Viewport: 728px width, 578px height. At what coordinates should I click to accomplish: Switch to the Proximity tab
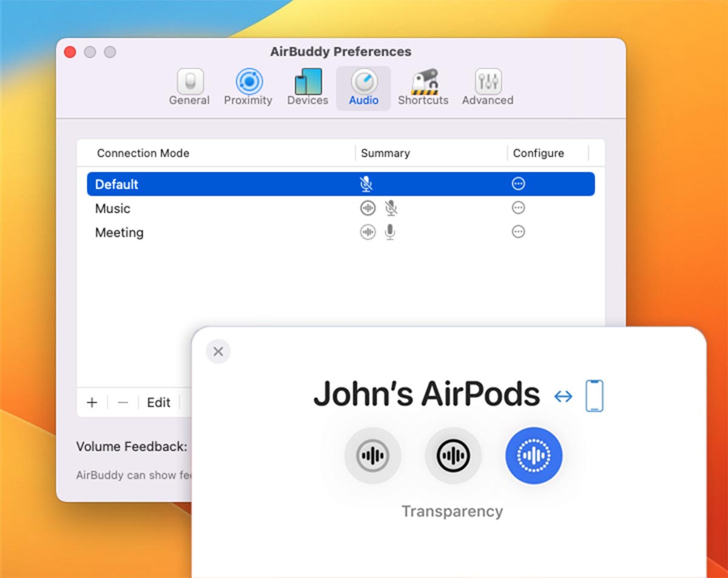(248, 89)
